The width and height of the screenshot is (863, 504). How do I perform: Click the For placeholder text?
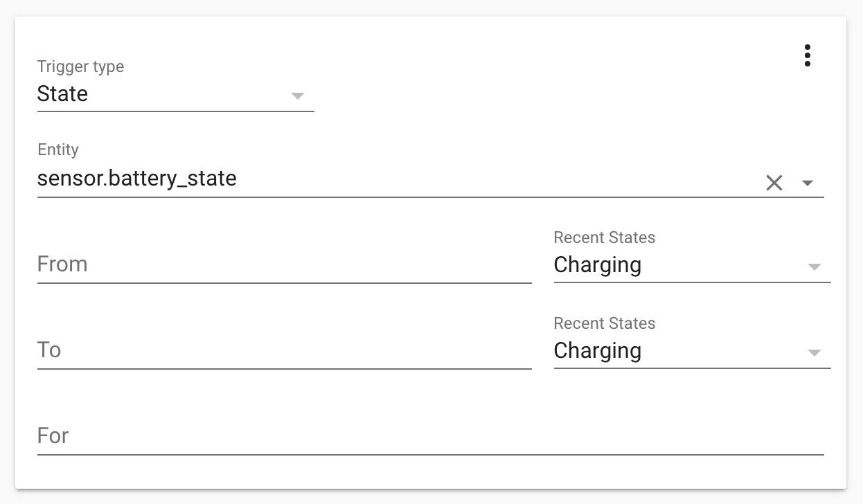click(53, 436)
